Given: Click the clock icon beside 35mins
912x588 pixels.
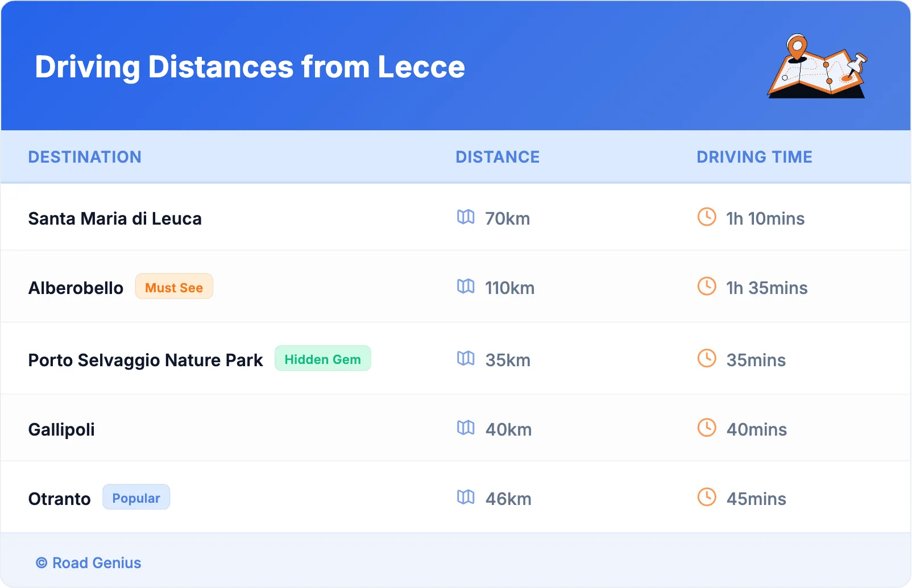Looking at the screenshot, I should tap(707, 358).
